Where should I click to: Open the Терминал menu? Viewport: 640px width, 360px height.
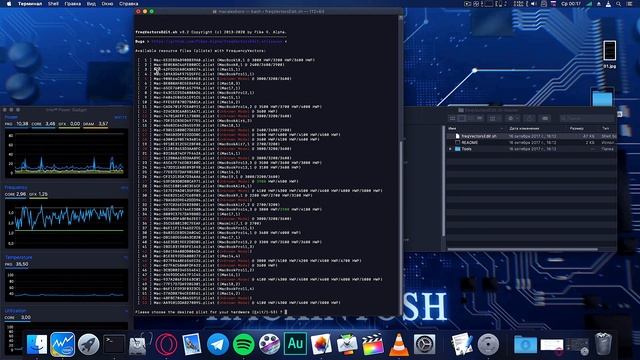pos(29,4)
